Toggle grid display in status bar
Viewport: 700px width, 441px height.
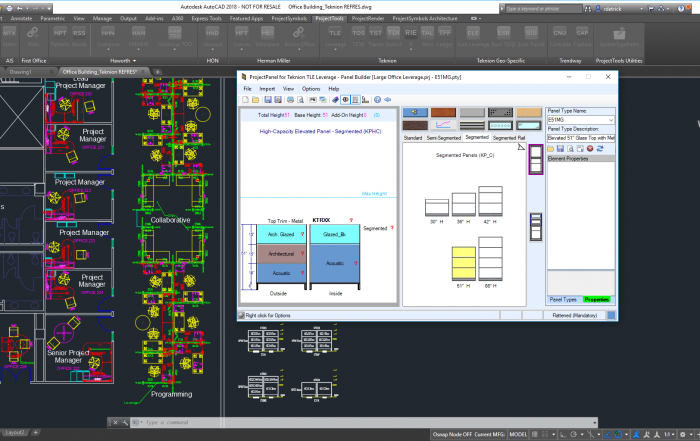pos(535,434)
